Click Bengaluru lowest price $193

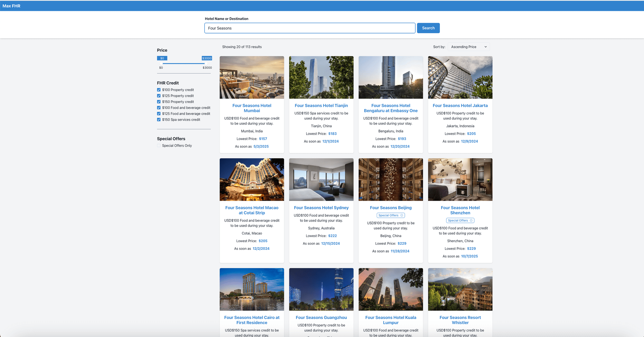(x=402, y=139)
